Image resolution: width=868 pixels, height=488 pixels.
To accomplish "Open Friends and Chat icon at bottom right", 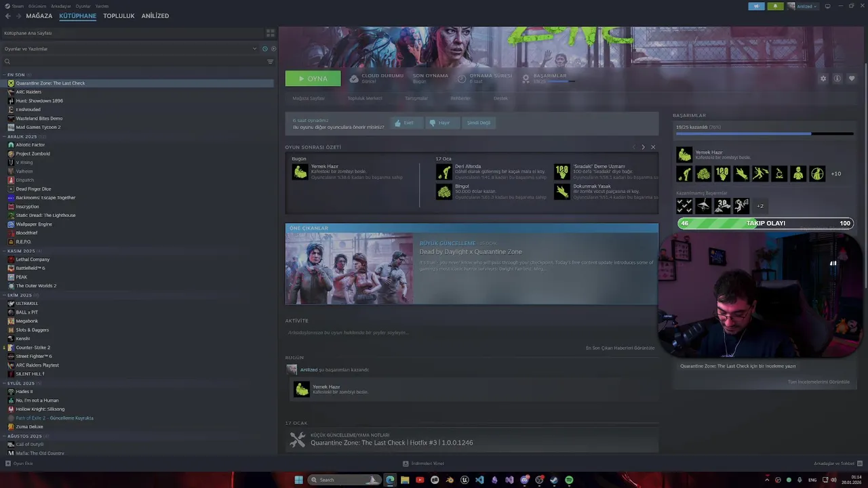I will click(x=860, y=464).
